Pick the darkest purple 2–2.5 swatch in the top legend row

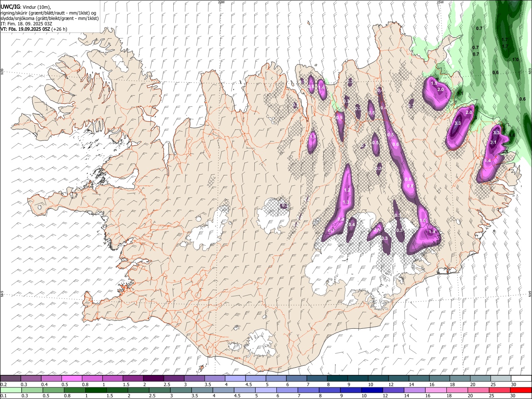click(x=153, y=378)
